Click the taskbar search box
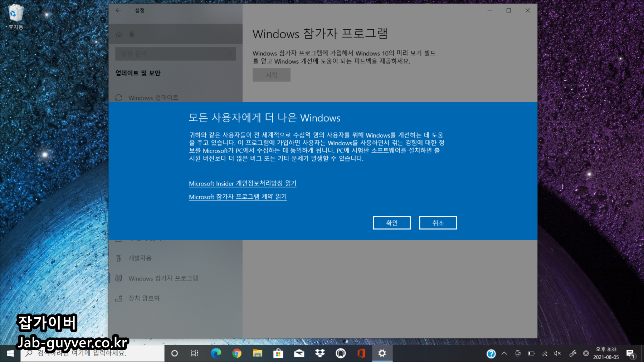Screen dimensions: 644x362 click(92, 353)
